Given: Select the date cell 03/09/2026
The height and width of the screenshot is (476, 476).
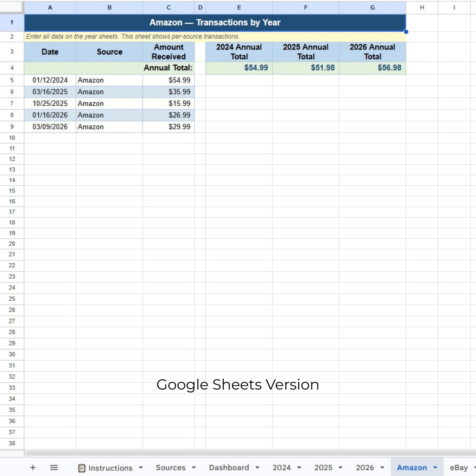Looking at the screenshot, I should [50, 127].
